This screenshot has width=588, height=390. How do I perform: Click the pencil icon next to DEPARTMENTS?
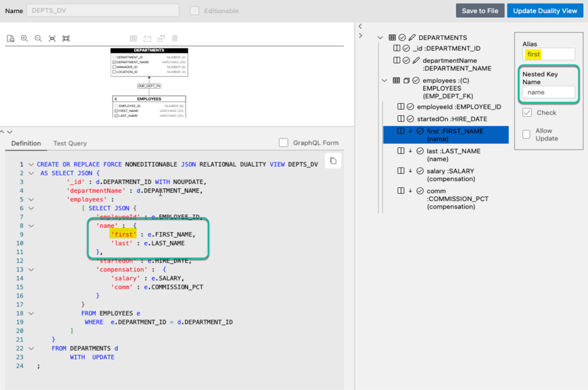pos(412,37)
